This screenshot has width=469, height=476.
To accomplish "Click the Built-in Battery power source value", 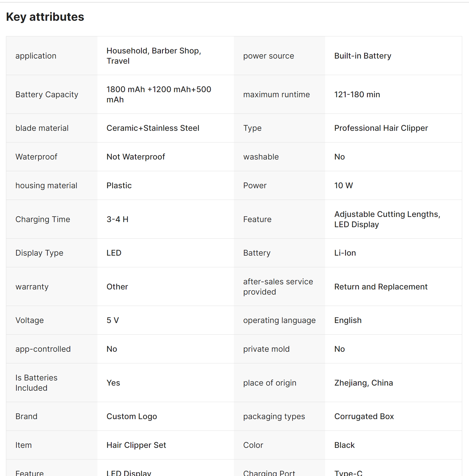I will pyautogui.click(x=362, y=56).
